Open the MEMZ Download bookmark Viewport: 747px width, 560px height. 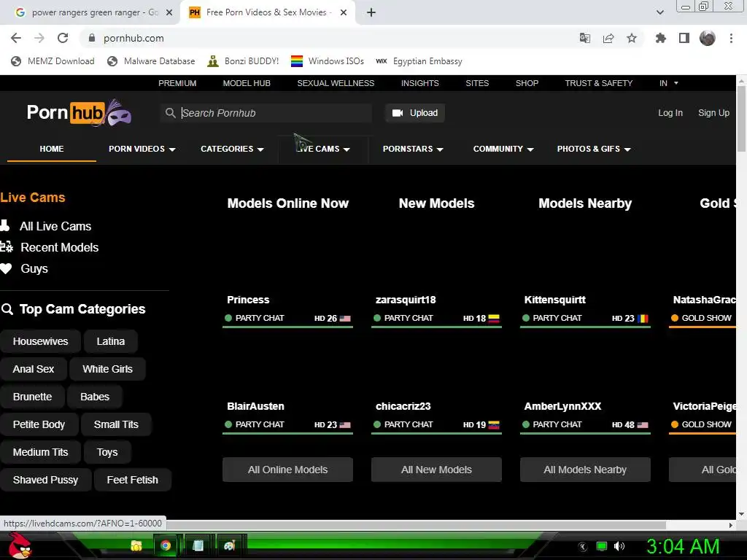tap(53, 61)
